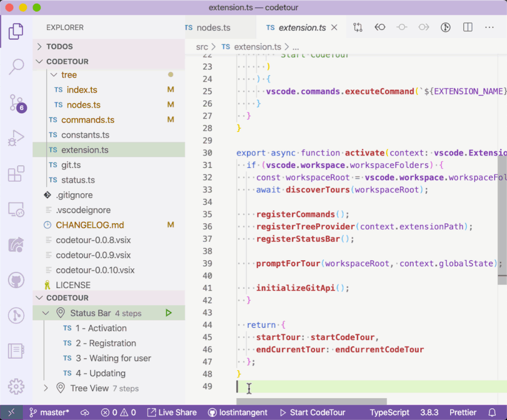Click src in the breadcrumb
The width and height of the screenshot is (507, 420).
[x=202, y=47]
